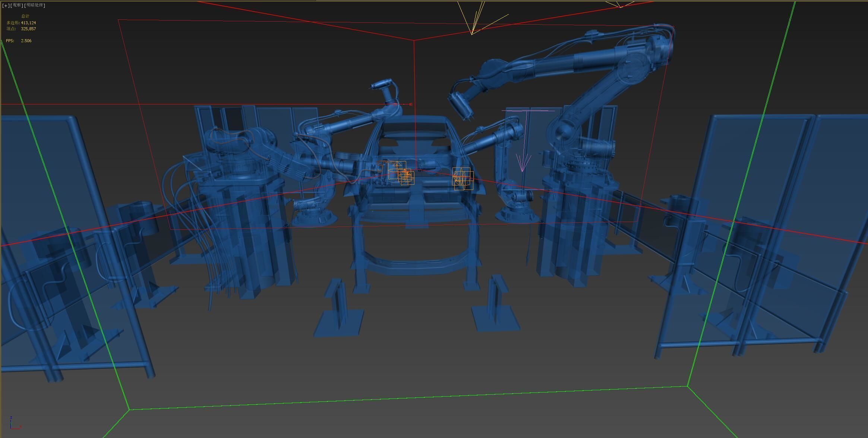Open the 明暗处理 shading mode menu
Image resolution: width=868 pixels, height=438 pixels.
tap(35, 5)
